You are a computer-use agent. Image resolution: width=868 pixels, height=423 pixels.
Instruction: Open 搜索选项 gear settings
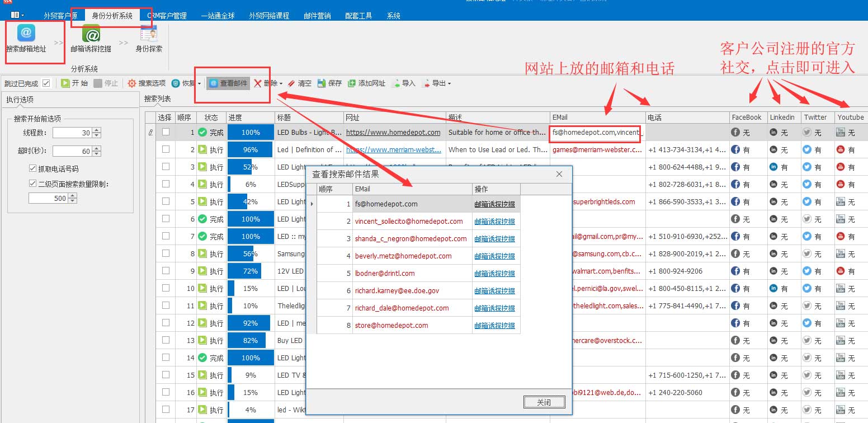pos(132,83)
